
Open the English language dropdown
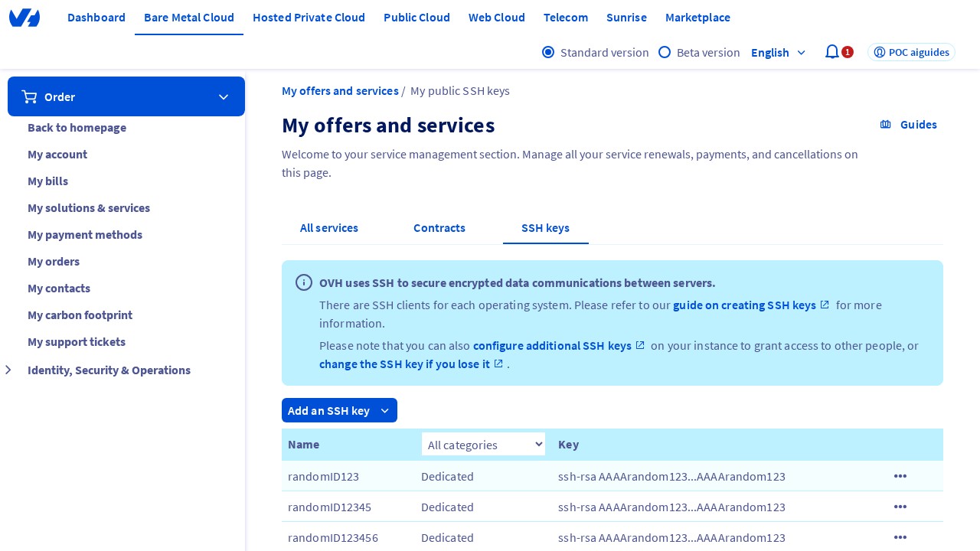pyautogui.click(x=778, y=52)
